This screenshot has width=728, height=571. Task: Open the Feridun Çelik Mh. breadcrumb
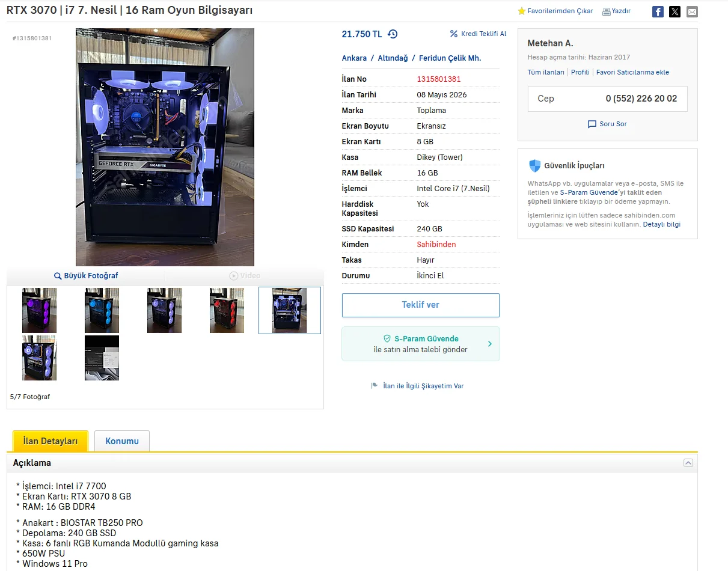pos(450,58)
